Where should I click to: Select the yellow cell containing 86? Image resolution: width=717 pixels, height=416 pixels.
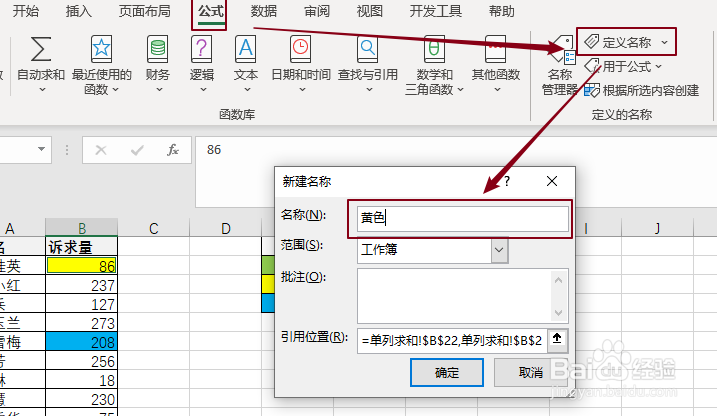pos(81,266)
